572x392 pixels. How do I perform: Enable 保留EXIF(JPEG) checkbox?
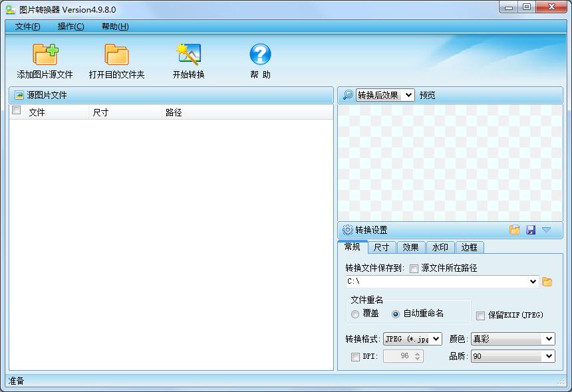480,316
